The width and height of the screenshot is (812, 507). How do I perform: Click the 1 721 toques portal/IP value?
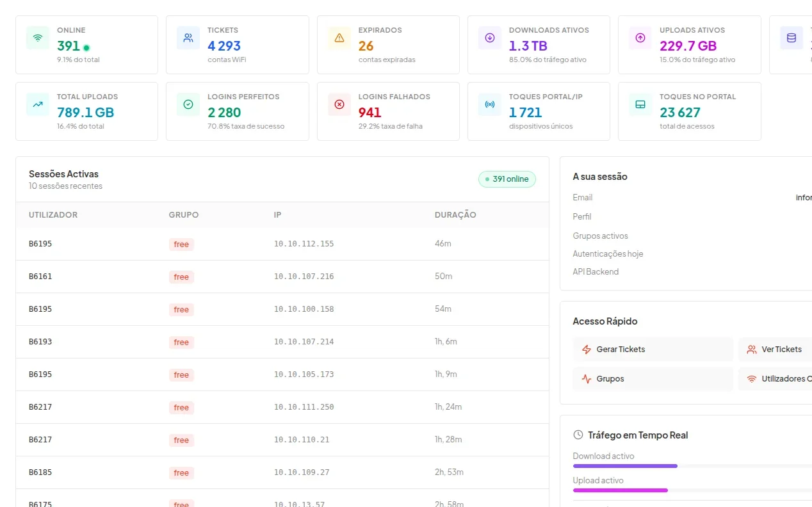526,113
